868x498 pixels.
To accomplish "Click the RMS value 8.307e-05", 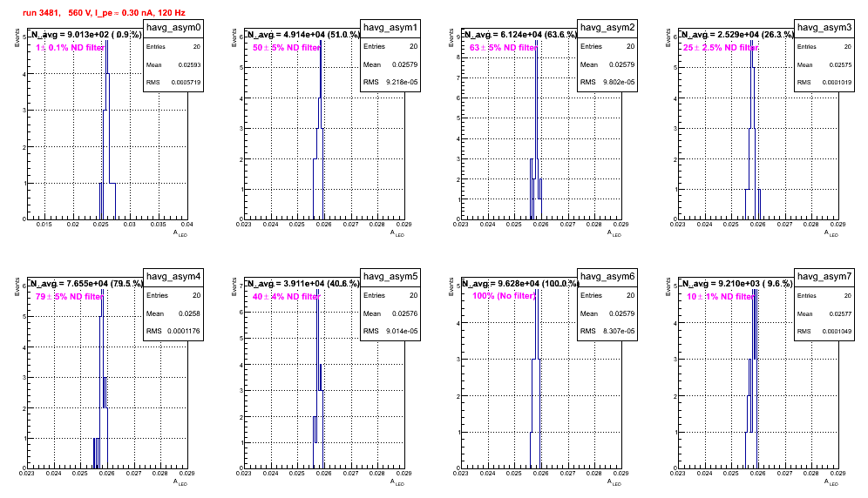I will click(619, 331).
